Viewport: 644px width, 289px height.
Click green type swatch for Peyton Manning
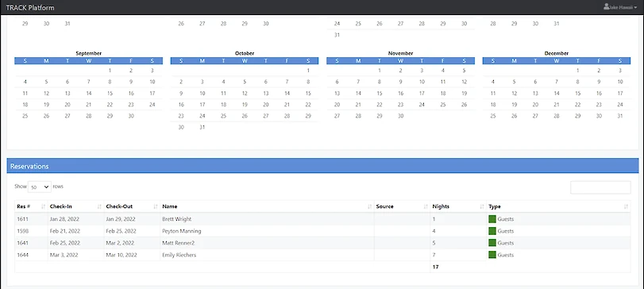pos(492,231)
